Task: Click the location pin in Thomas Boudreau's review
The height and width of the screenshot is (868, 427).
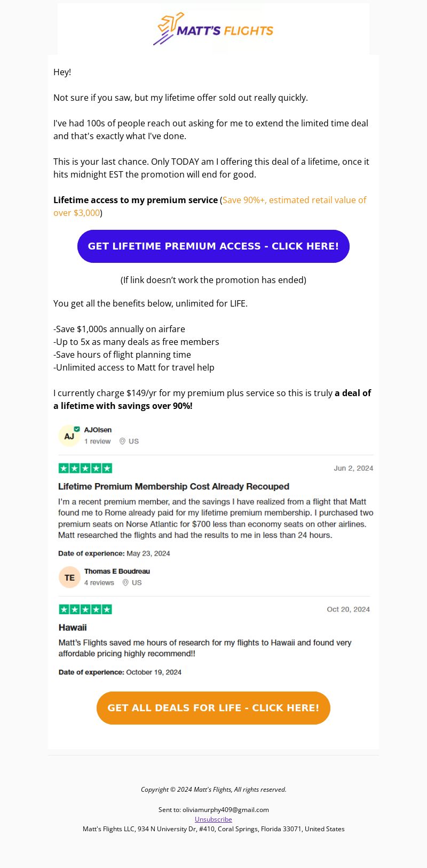Action: coord(125,583)
